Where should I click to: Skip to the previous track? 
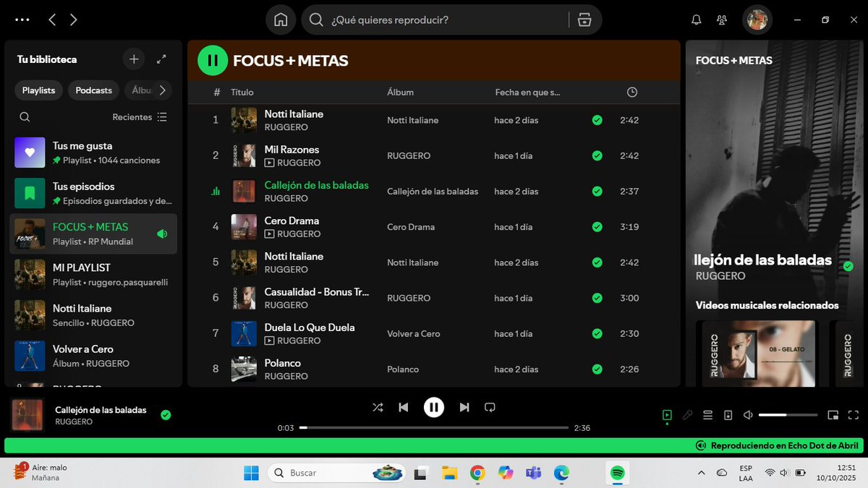point(404,407)
